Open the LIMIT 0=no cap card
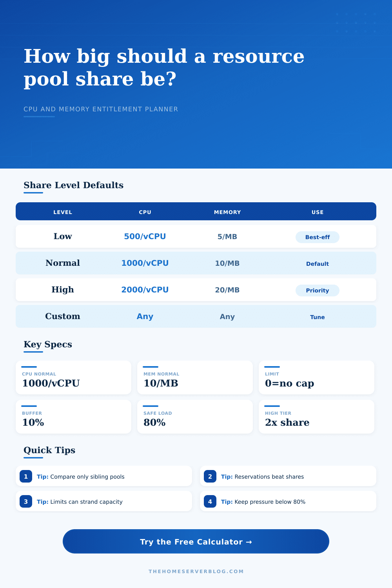Image resolution: width=392 pixels, height=588 pixels. (x=316, y=377)
